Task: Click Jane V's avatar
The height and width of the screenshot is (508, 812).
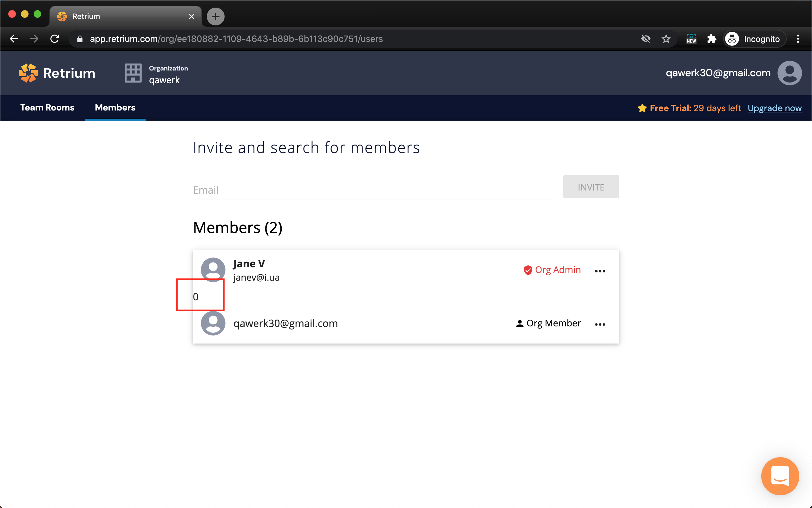Action: (x=213, y=270)
